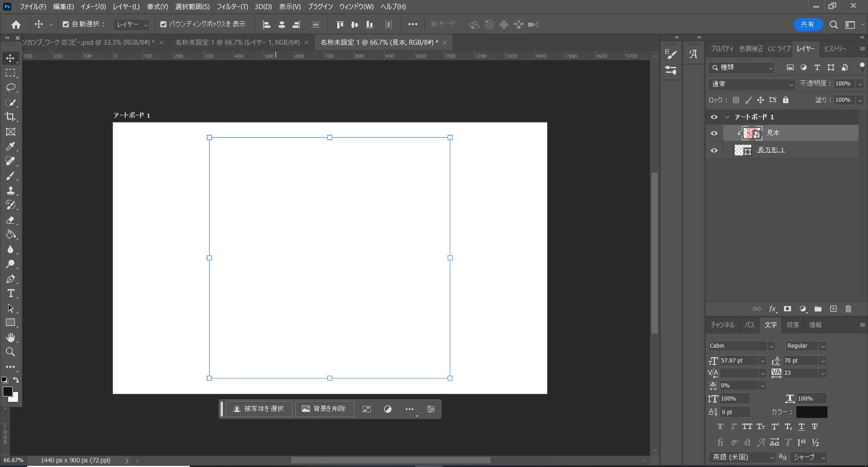Switch to document tab 名称未設定 1 (レイヤー 1)
Viewport: 868px width, 467px height.
(237, 42)
